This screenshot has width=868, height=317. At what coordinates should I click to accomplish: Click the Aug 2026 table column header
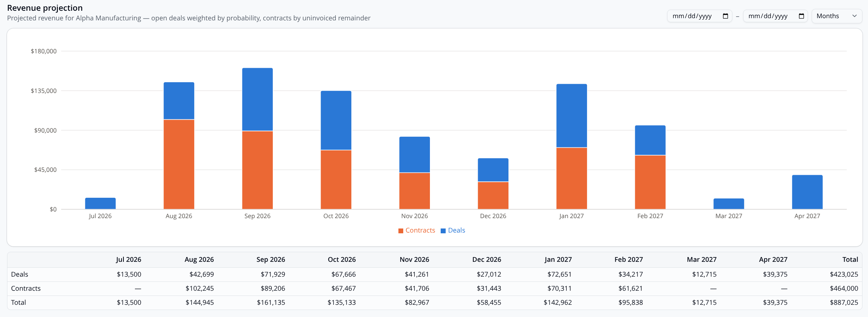coord(199,260)
